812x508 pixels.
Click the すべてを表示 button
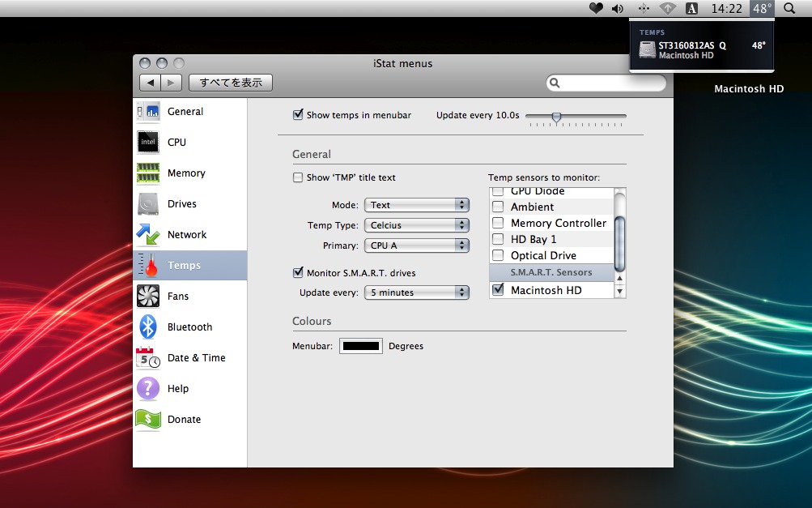tap(231, 83)
